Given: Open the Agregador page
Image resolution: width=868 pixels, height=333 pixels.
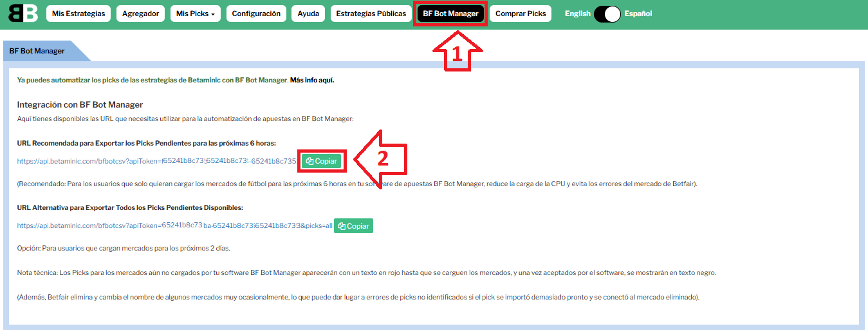Looking at the screenshot, I should click(x=140, y=14).
